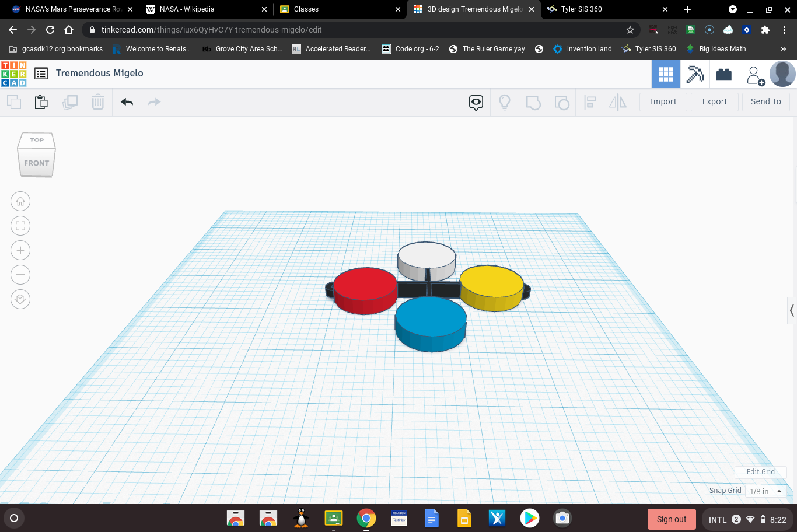Toggle show all lightbulb icon

[x=505, y=103]
